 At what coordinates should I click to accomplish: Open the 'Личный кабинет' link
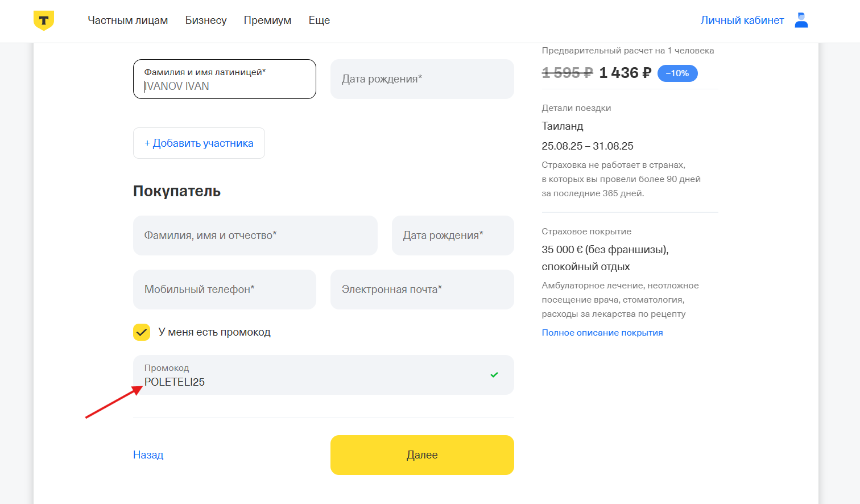tap(742, 20)
